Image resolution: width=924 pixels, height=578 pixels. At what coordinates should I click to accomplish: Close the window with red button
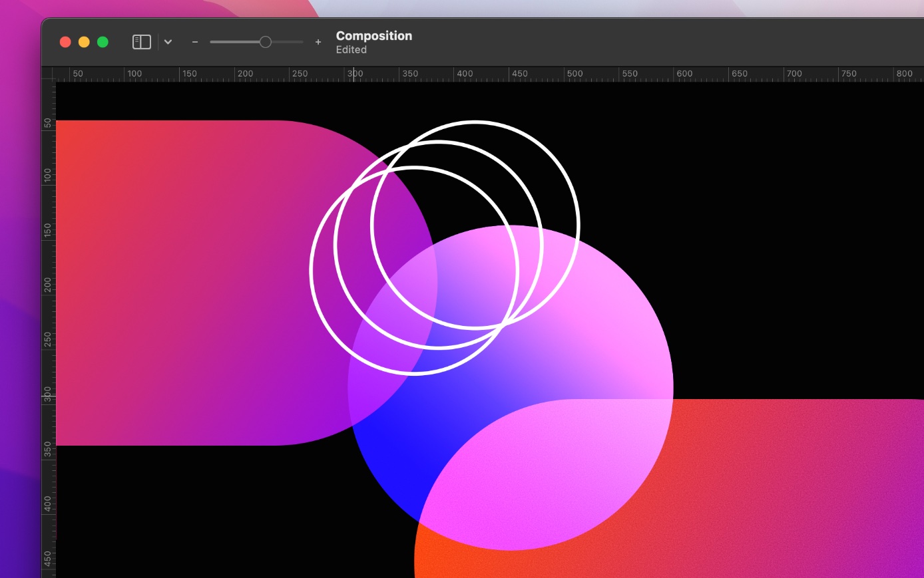(65, 42)
